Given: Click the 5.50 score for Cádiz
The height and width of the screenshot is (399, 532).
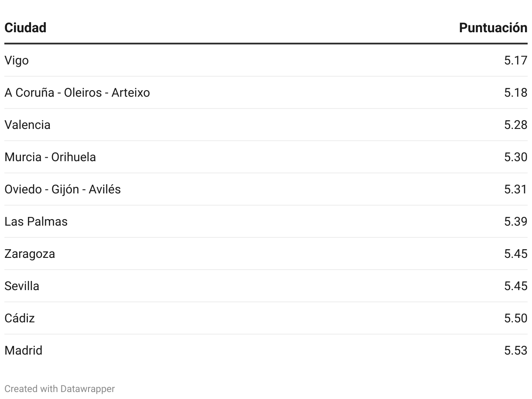Looking at the screenshot, I should coord(516,318).
